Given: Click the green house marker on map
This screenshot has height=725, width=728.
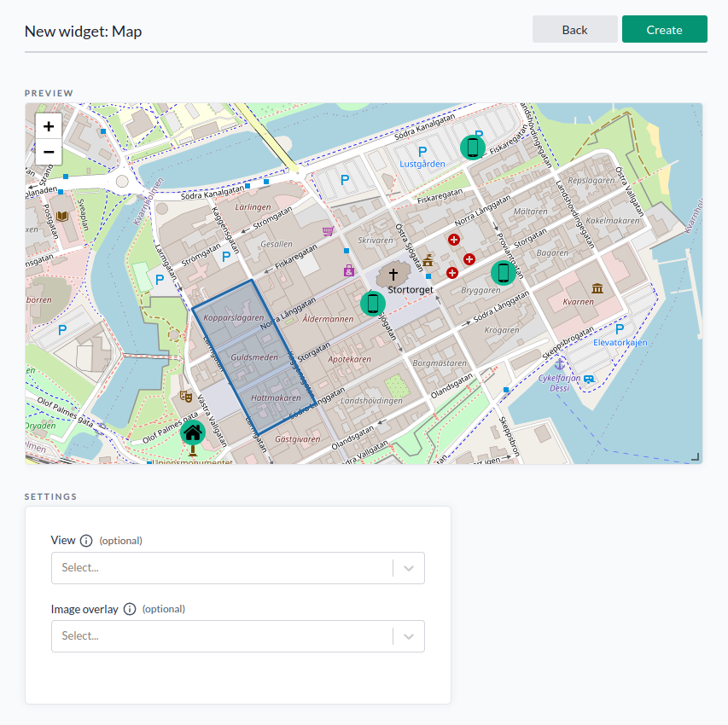Looking at the screenshot, I should tap(193, 432).
